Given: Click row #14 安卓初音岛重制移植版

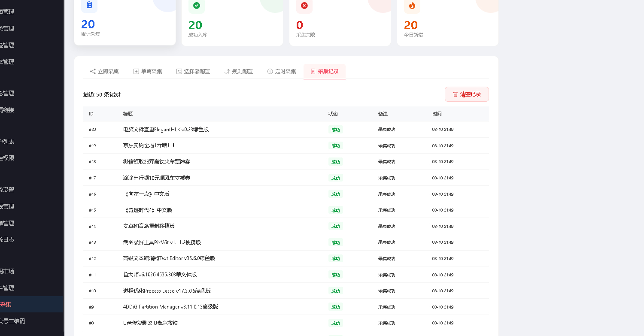Looking at the screenshot, I should pos(150,226).
